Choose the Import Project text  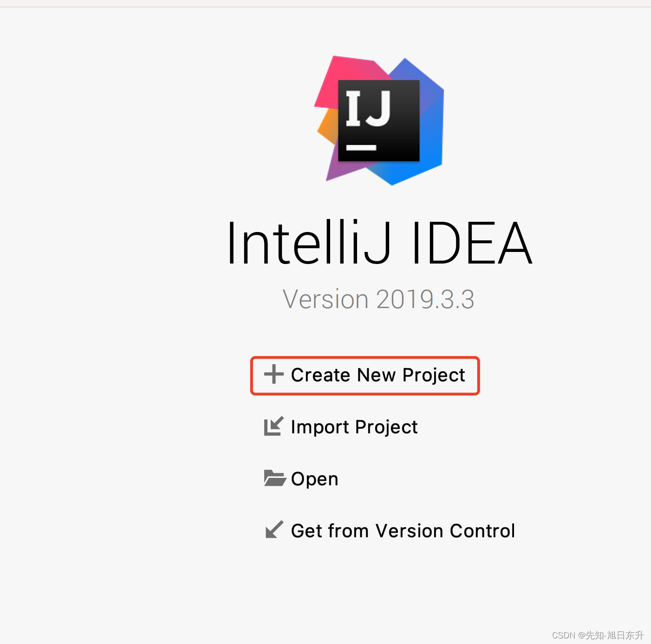tap(354, 427)
